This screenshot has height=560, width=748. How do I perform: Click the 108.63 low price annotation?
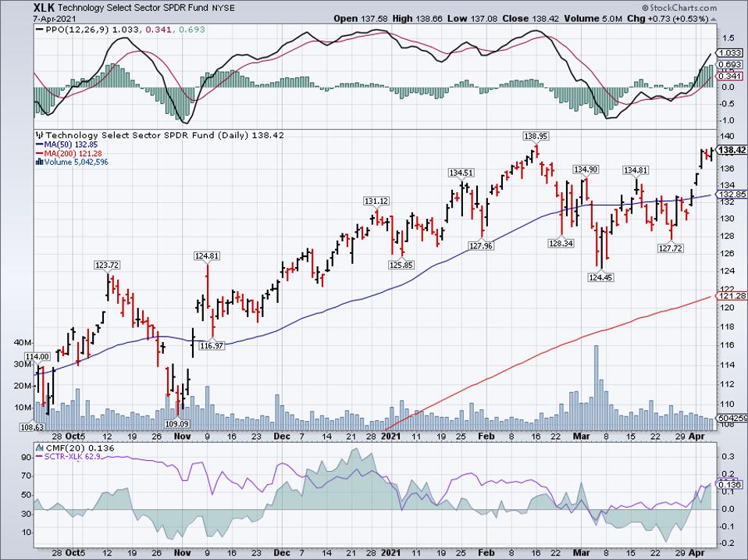[x=31, y=427]
